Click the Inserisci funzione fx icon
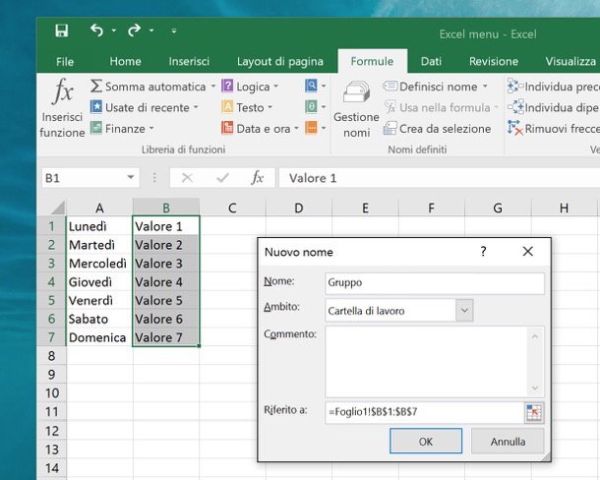 (x=62, y=95)
